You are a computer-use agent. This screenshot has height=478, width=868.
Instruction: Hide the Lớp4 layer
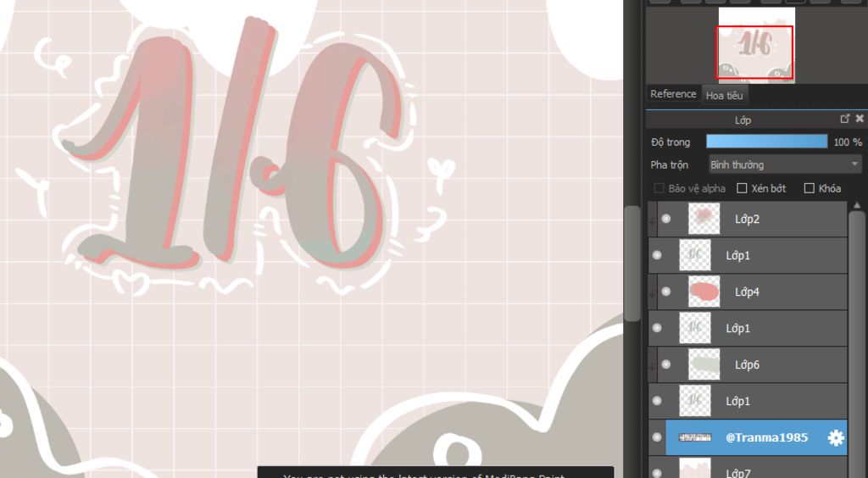(666, 292)
